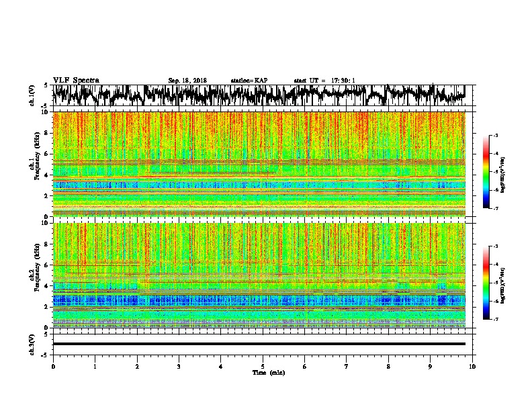The image size is (532, 411).
Task: Click the flat ch.3 voltage trace line
Action: 259,344
